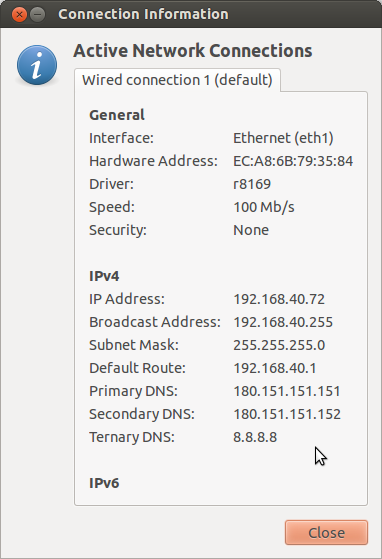Image resolution: width=382 pixels, height=559 pixels.
Task: Click the General section heading
Action: tap(117, 115)
